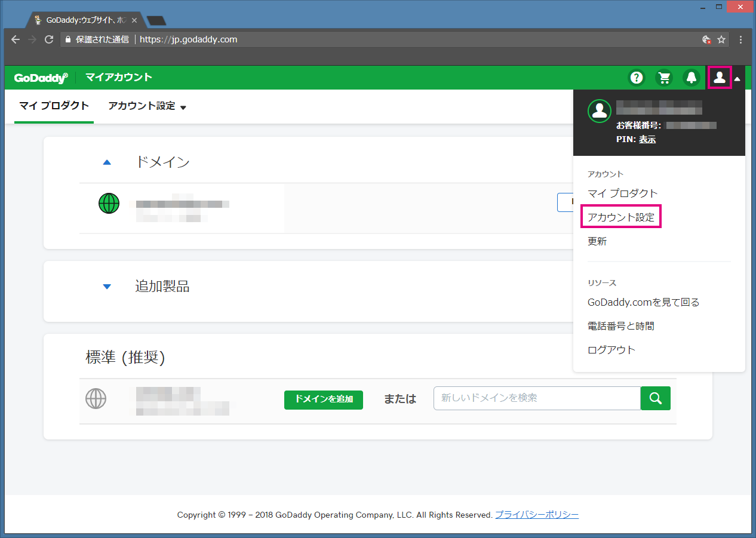This screenshot has height=538, width=756.
Task: Open the アカウント設定 dropdown in nav bar
Action: [x=147, y=106]
